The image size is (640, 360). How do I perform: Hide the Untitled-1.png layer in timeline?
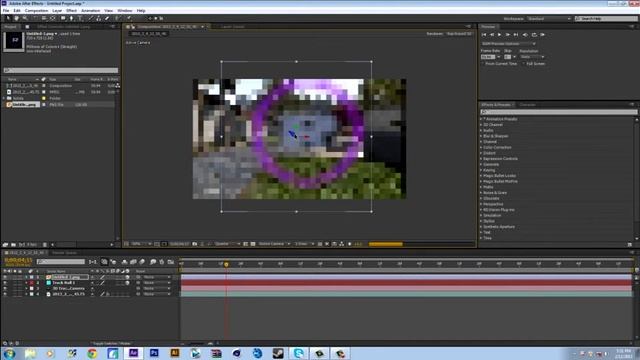point(5,277)
